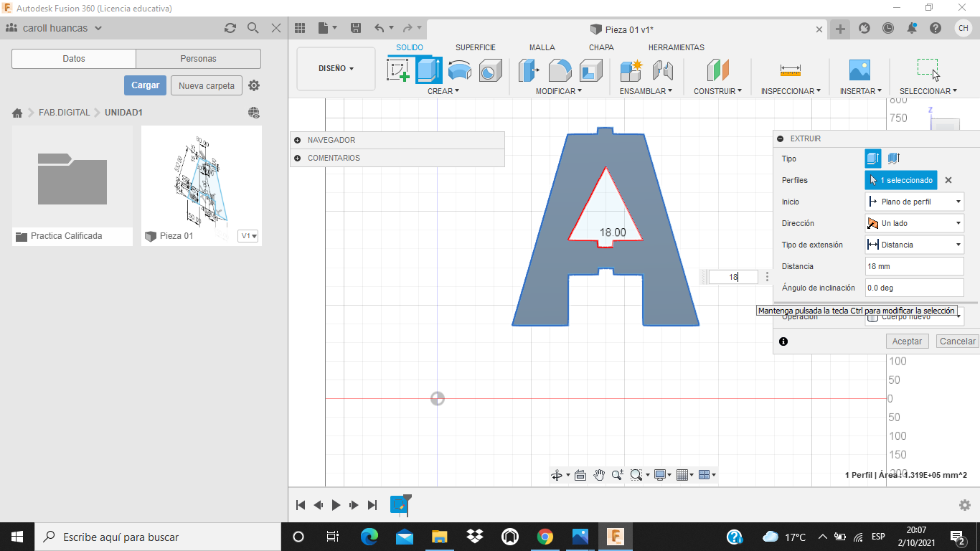Open the Measure tool icon
The image size is (980, 551).
790,70
